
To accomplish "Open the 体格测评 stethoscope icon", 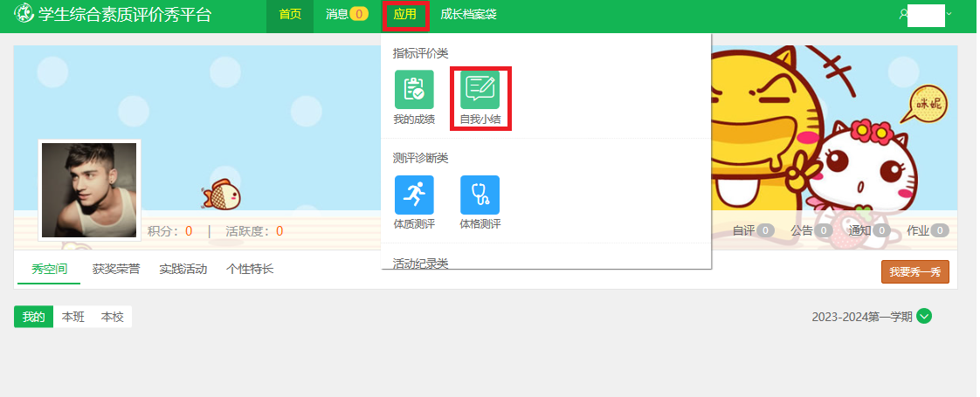I will pyautogui.click(x=480, y=195).
